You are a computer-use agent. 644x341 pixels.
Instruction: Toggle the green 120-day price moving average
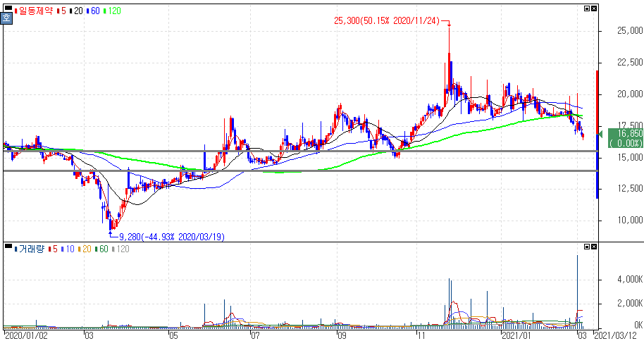[112, 11]
